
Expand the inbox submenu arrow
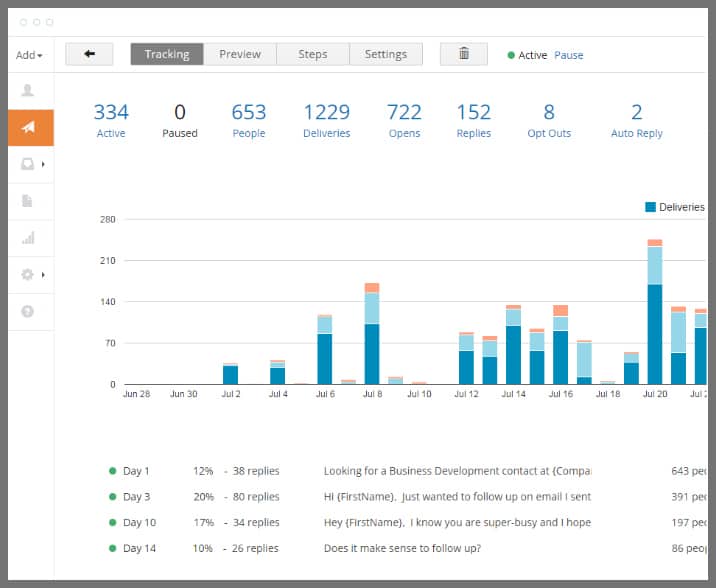(x=43, y=164)
